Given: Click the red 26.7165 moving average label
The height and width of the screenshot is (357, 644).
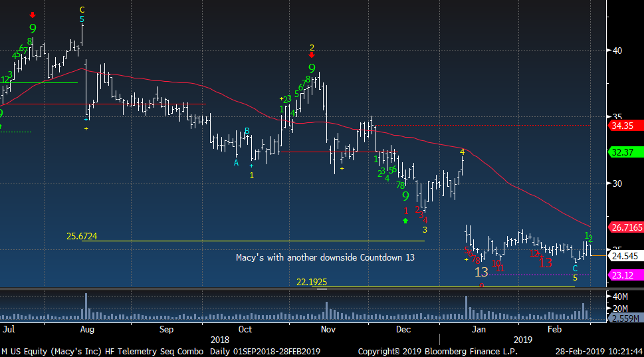Looking at the screenshot, I should tap(625, 227).
